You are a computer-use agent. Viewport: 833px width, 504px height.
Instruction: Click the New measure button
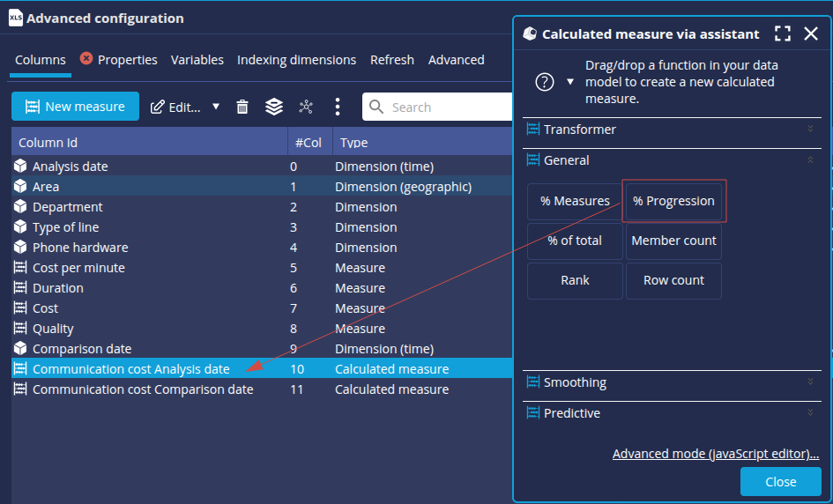(75, 107)
